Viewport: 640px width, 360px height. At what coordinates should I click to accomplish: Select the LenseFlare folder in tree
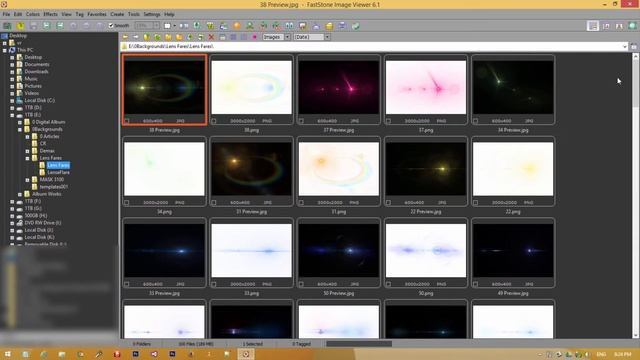pyautogui.click(x=58, y=172)
